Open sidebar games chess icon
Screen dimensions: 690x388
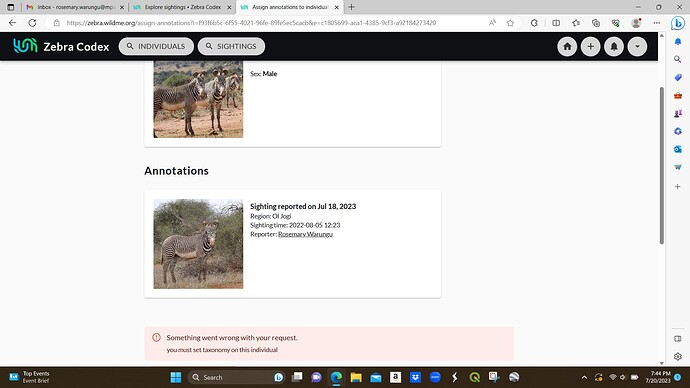[678, 113]
